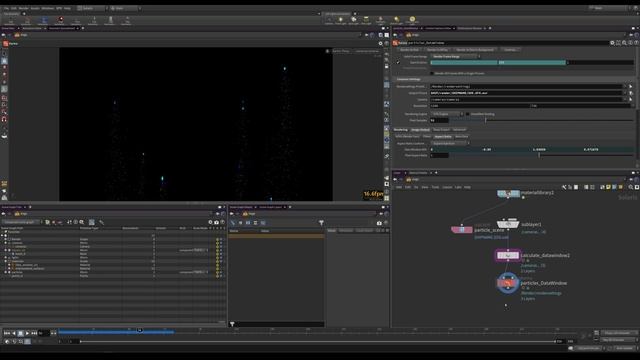
Task: Open the Rendering Engine dropdown
Action: [447, 114]
